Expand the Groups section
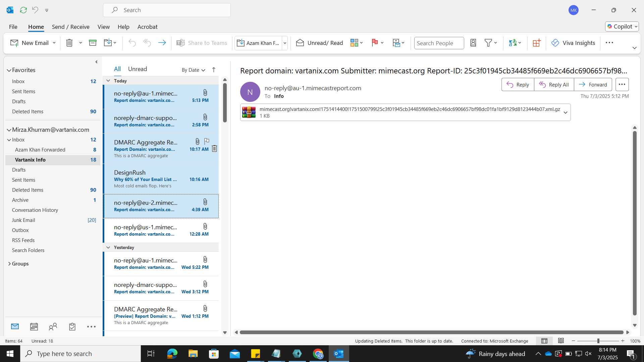Screen dimensions: 644x362 point(9,264)
